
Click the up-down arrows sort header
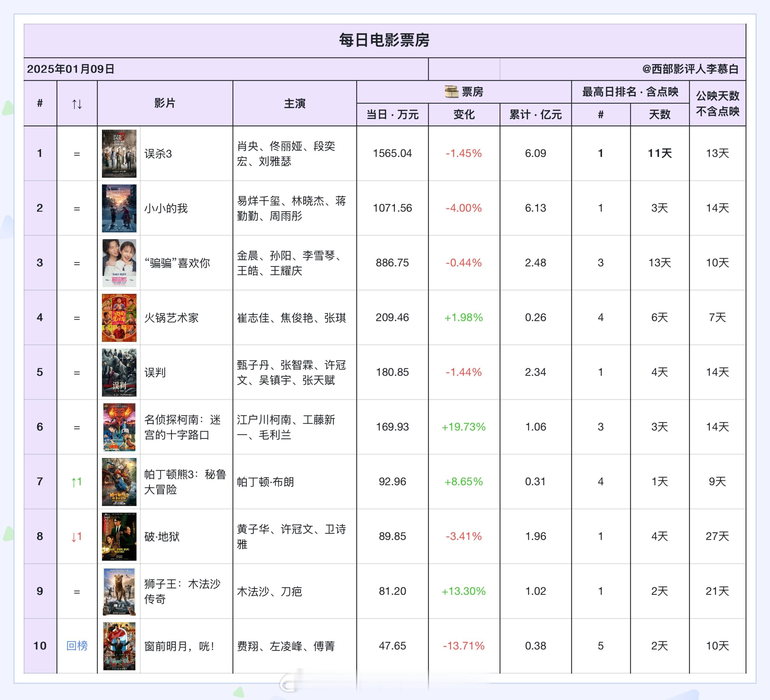click(x=77, y=104)
